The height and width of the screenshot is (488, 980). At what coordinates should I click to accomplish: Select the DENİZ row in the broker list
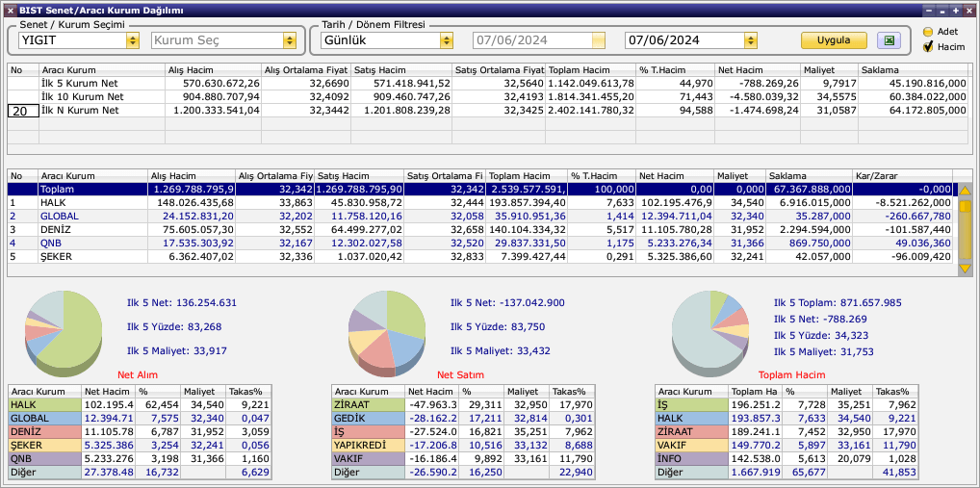coord(481,229)
